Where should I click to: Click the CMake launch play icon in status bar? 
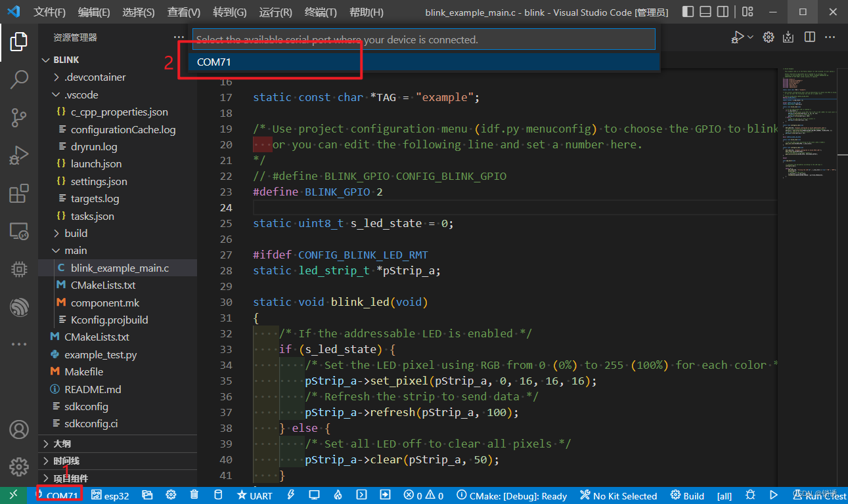click(x=774, y=495)
